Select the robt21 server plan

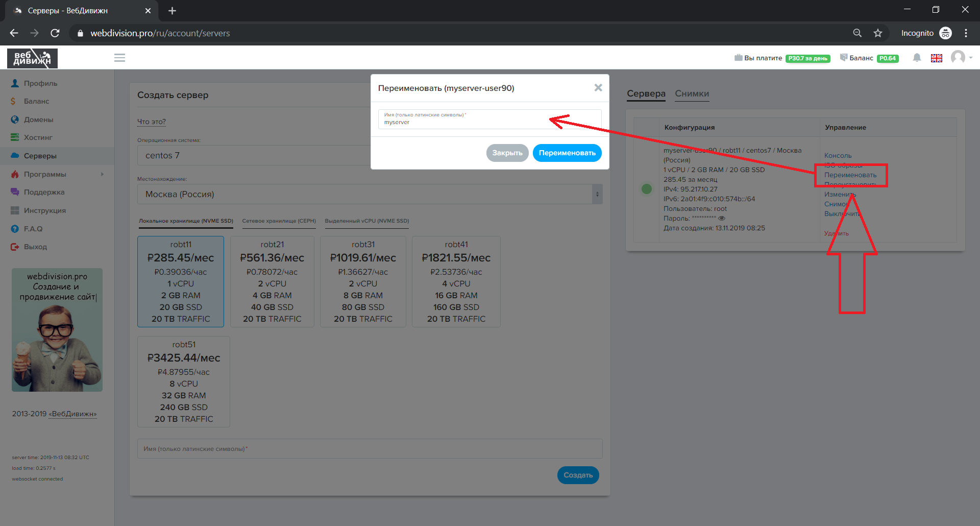click(272, 281)
